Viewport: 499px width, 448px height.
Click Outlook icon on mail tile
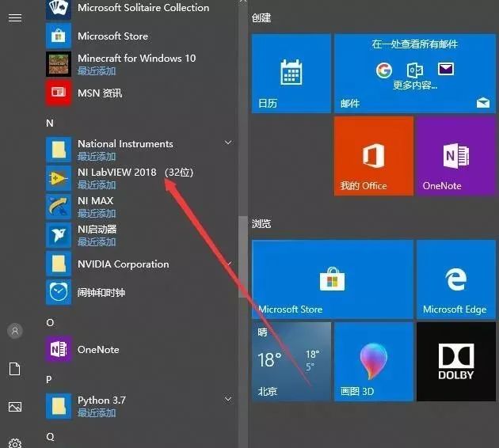tap(415, 70)
